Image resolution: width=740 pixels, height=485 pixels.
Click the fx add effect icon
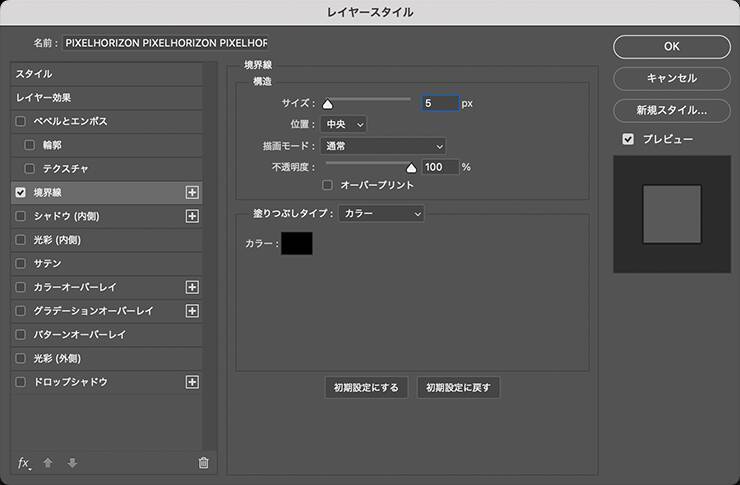pos(24,463)
